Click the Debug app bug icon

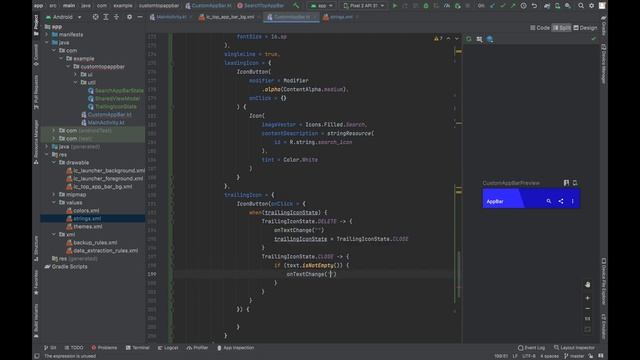pyautogui.click(x=426, y=6)
